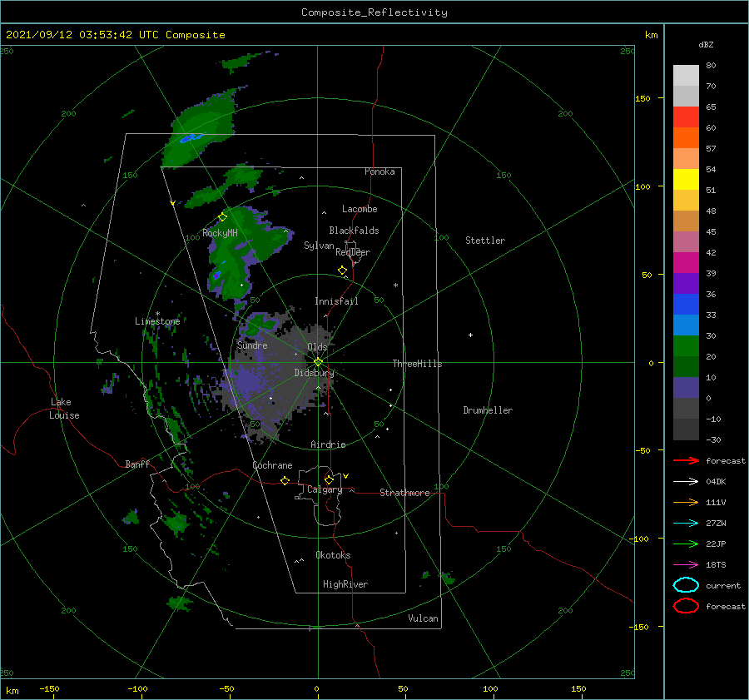Click the Lake Louise label
This screenshot has height=700, width=749.
64,409
